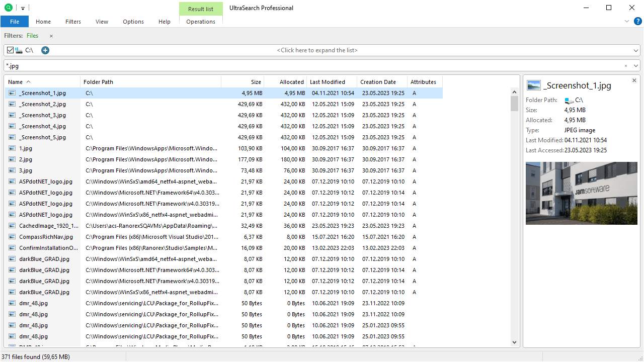Remove the Files filter with the X

click(51, 36)
